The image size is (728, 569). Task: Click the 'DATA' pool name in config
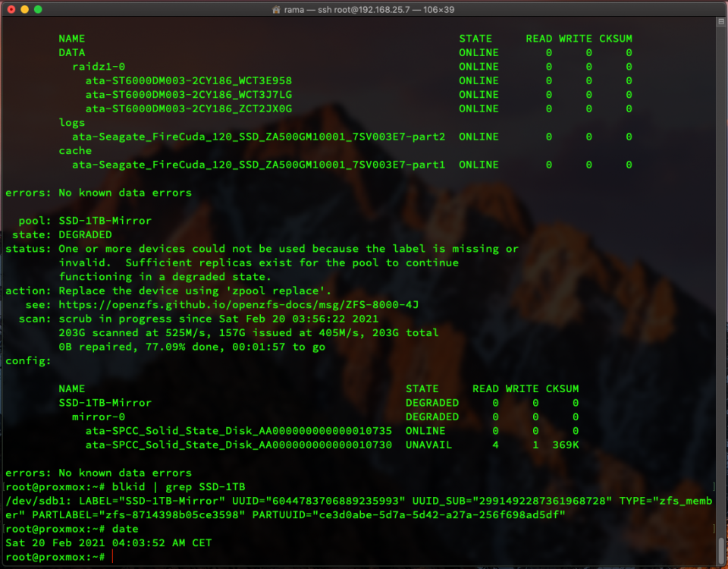[x=72, y=52]
